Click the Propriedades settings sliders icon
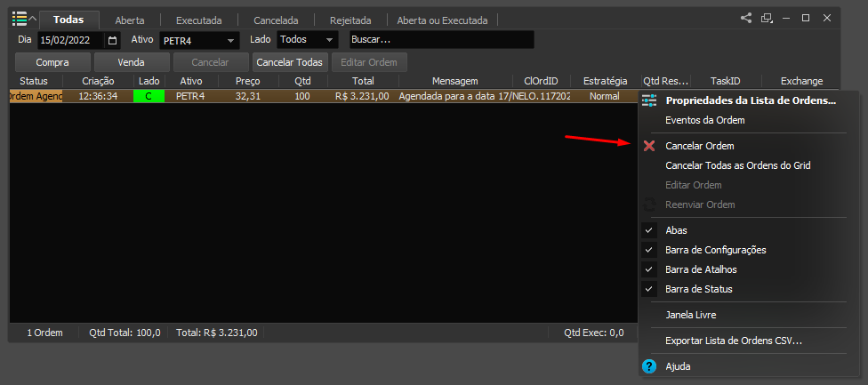The image size is (868, 385). (x=649, y=100)
